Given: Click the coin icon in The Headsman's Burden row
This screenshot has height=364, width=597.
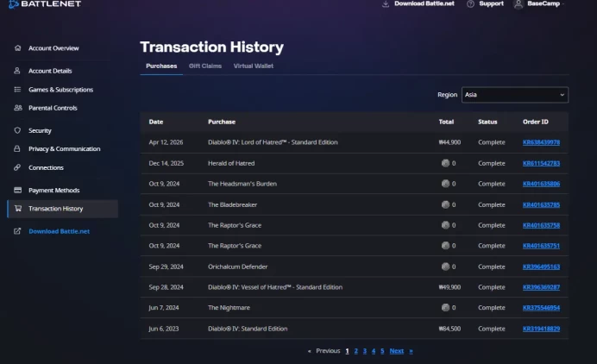Looking at the screenshot, I should (445, 184).
